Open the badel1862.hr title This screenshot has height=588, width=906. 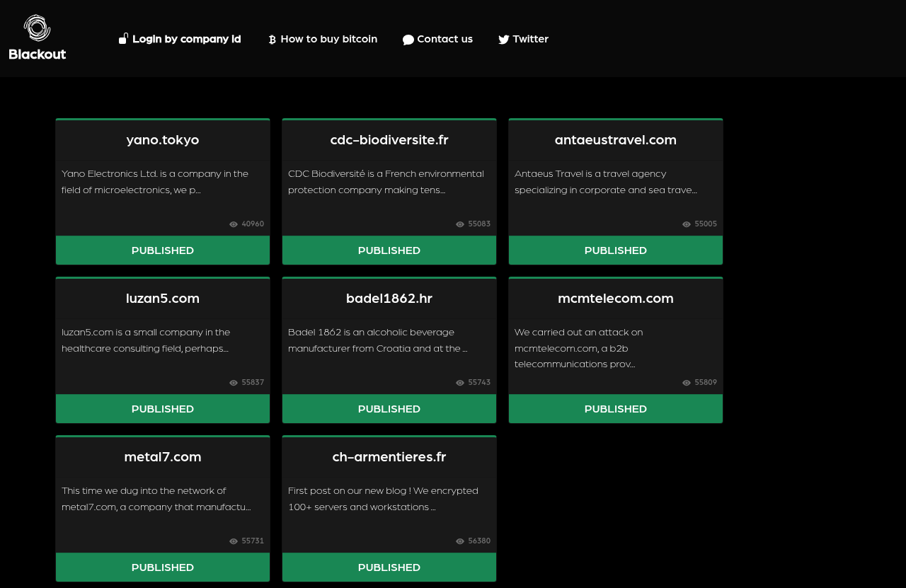pyautogui.click(x=389, y=299)
